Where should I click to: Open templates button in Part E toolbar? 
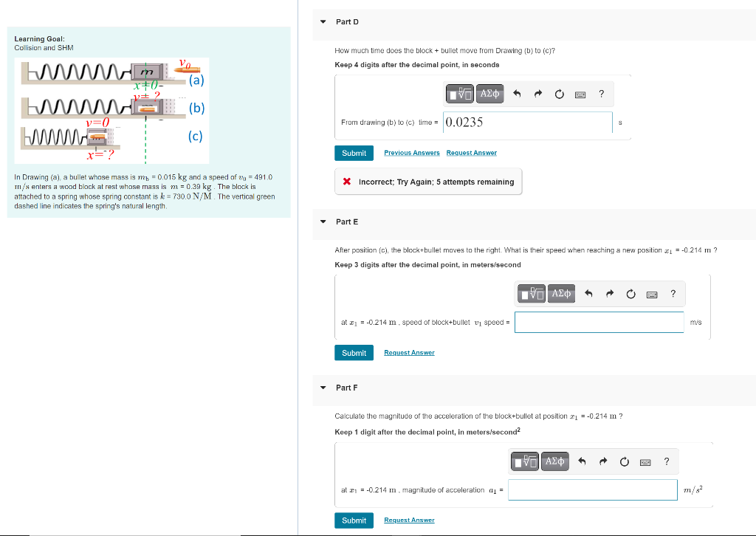(532, 293)
